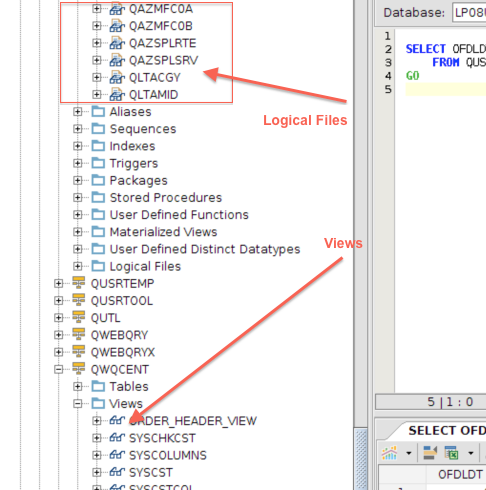Click the highlighted line 5 in editor
The width and height of the screenshot is (486, 490).
click(x=446, y=89)
